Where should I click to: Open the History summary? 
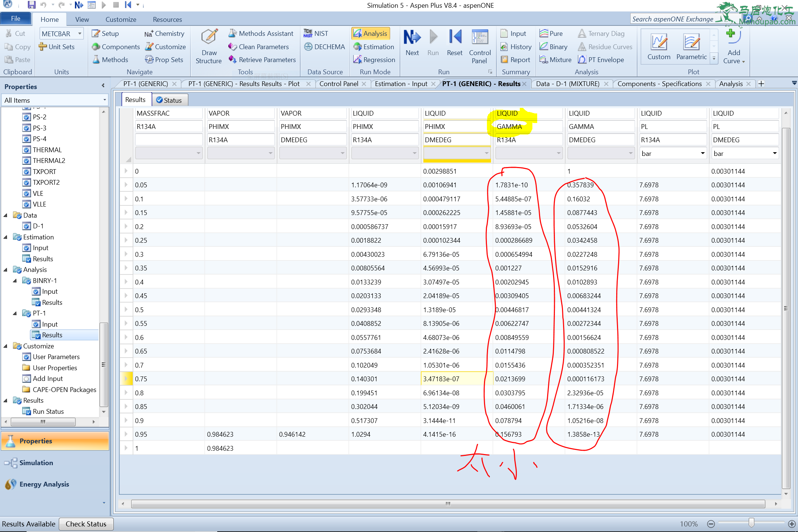tap(516, 47)
